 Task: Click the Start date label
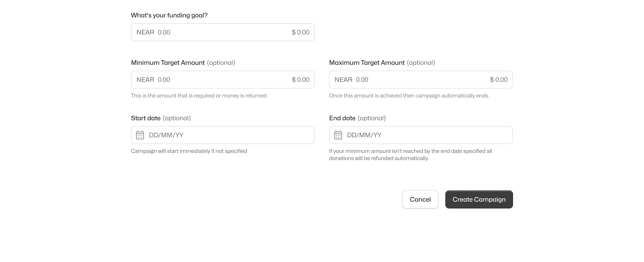(x=146, y=118)
